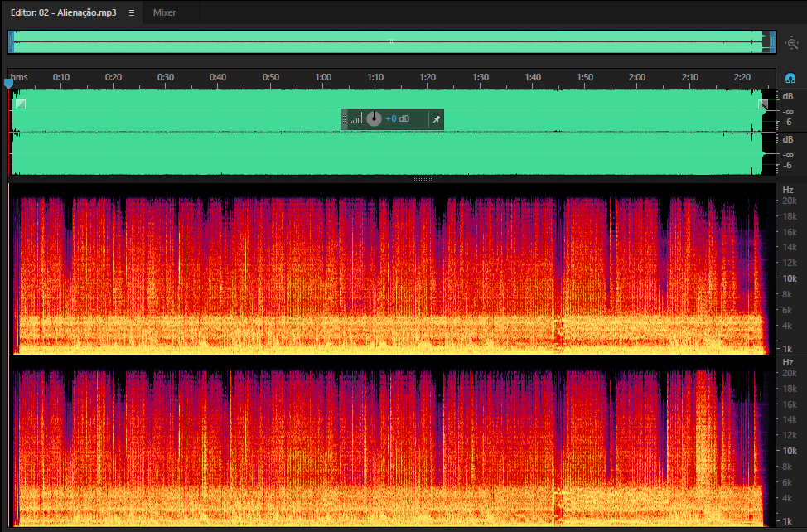Click timeline ruler at 1:40
807x532 pixels.
pyautogui.click(x=533, y=77)
